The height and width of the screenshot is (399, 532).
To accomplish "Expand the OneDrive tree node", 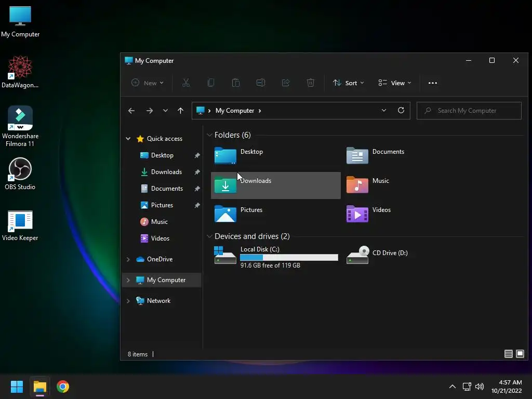I will click(128, 259).
